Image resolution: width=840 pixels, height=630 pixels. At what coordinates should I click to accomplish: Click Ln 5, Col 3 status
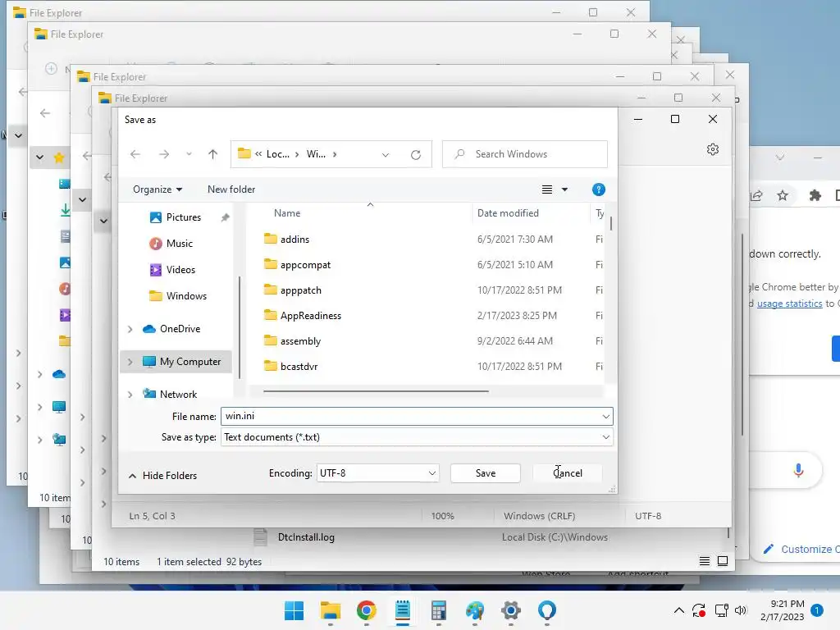tap(152, 516)
